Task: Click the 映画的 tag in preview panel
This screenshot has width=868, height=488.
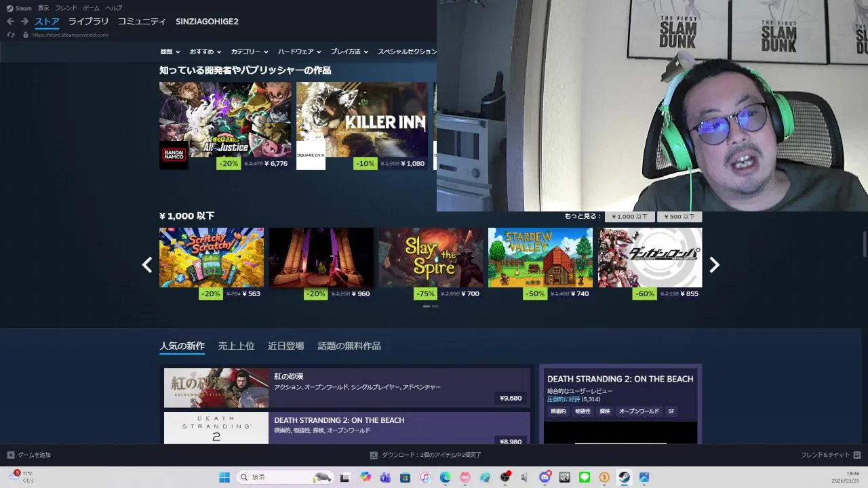Action: pos(558,411)
